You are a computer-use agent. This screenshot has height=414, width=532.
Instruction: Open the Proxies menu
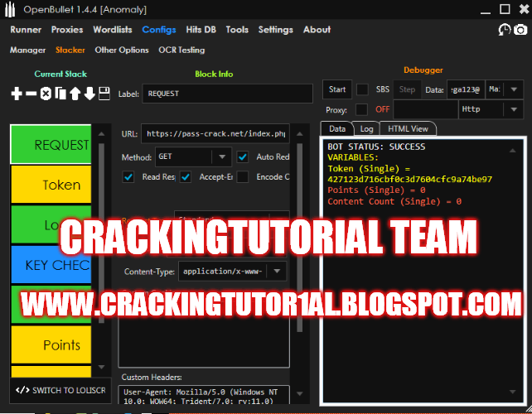coord(67,30)
